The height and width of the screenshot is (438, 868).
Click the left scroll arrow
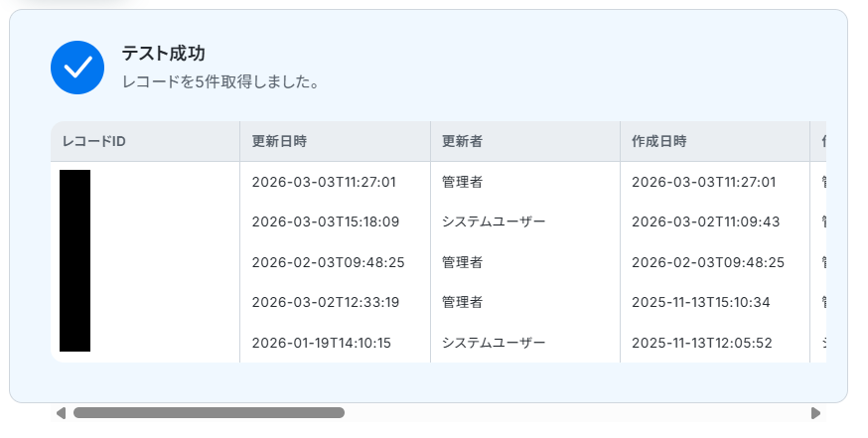pyautogui.click(x=61, y=413)
